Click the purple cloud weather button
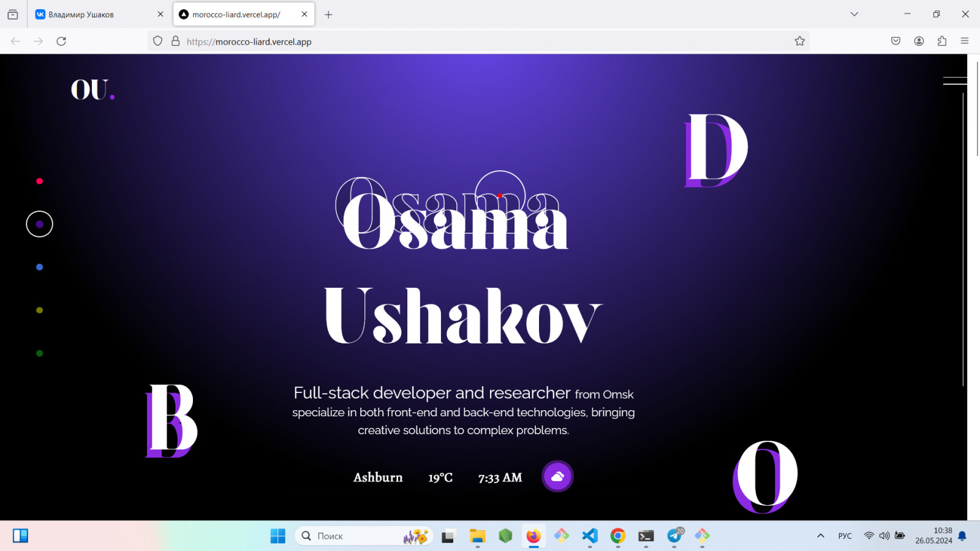 click(x=557, y=476)
